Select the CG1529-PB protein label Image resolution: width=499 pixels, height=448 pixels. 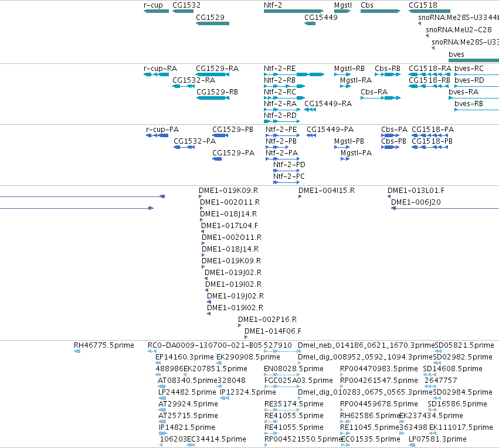233,130
